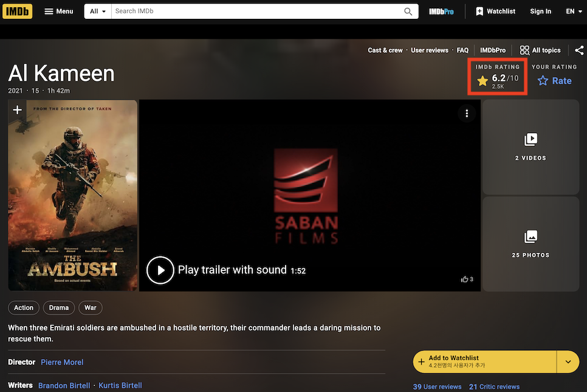The height and width of the screenshot is (392, 587).
Task: Open the All search category dropdown
Action: pos(98,11)
